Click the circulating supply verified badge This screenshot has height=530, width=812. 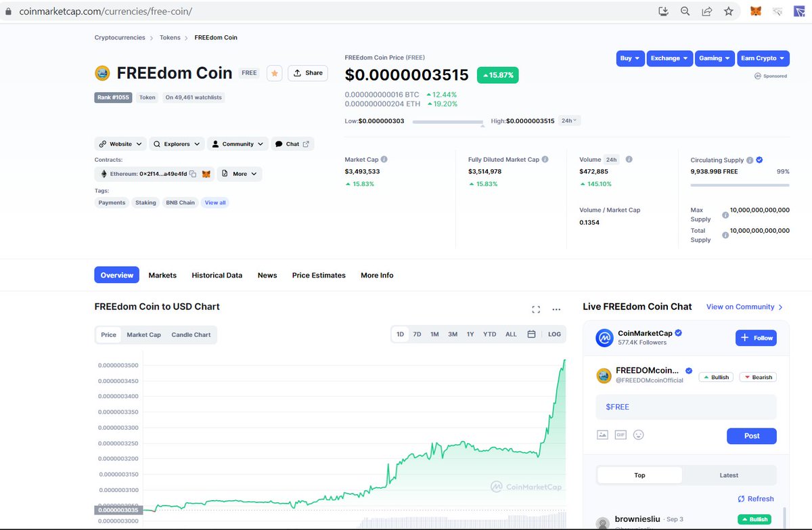tap(760, 160)
